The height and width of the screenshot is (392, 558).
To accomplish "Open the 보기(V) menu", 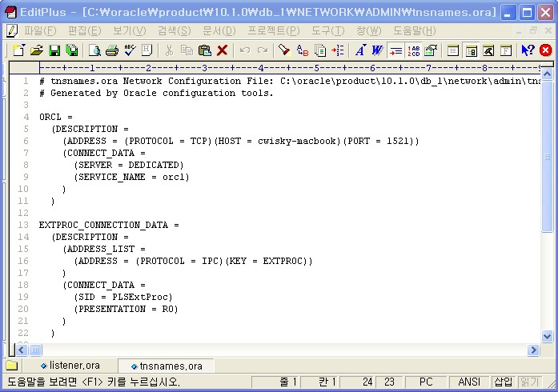I will [130, 31].
